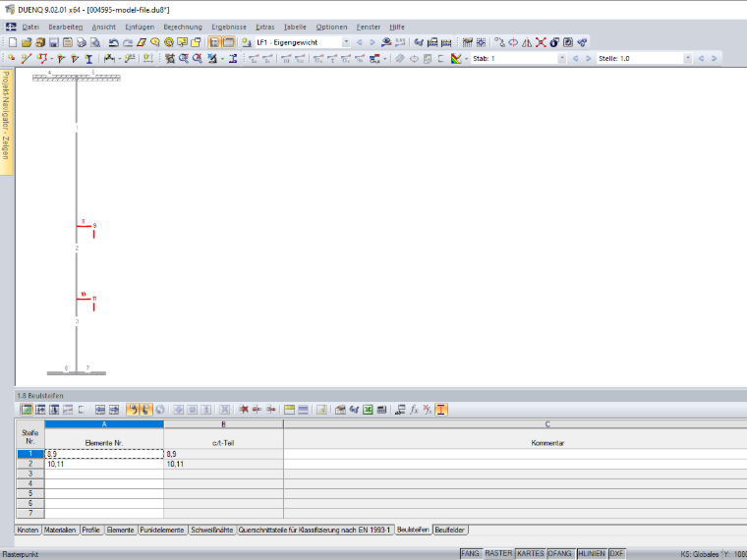747x560 pixels.
Task: Click the crossed-out fx icon in table toolbar
Action: point(428,410)
